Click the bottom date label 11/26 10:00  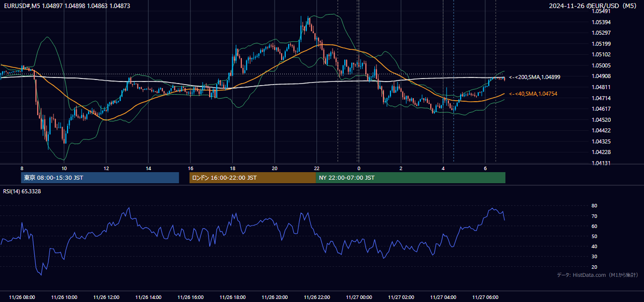[x=64, y=297]
